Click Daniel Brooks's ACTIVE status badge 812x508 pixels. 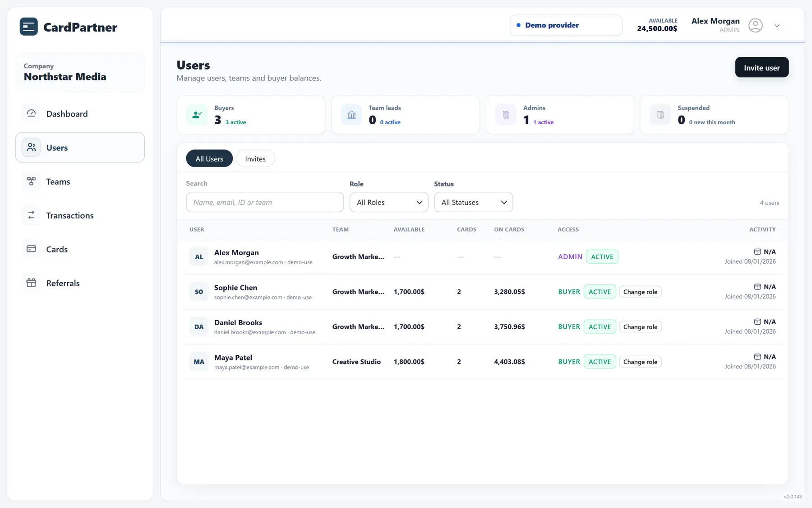(x=600, y=326)
